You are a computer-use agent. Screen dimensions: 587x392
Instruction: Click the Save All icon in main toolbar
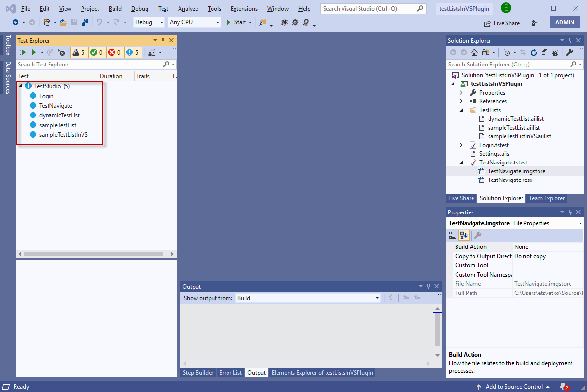point(85,22)
